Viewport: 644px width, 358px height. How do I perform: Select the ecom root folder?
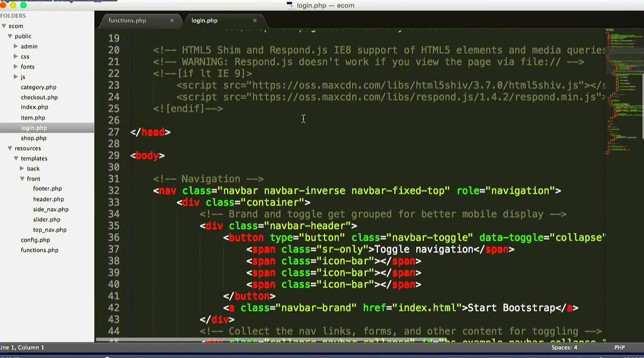16,26
